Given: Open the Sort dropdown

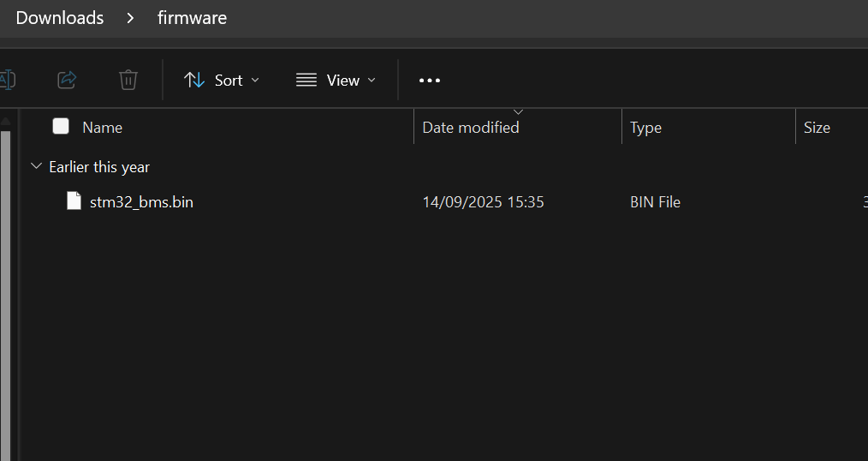Looking at the screenshot, I should coord(221,80).
